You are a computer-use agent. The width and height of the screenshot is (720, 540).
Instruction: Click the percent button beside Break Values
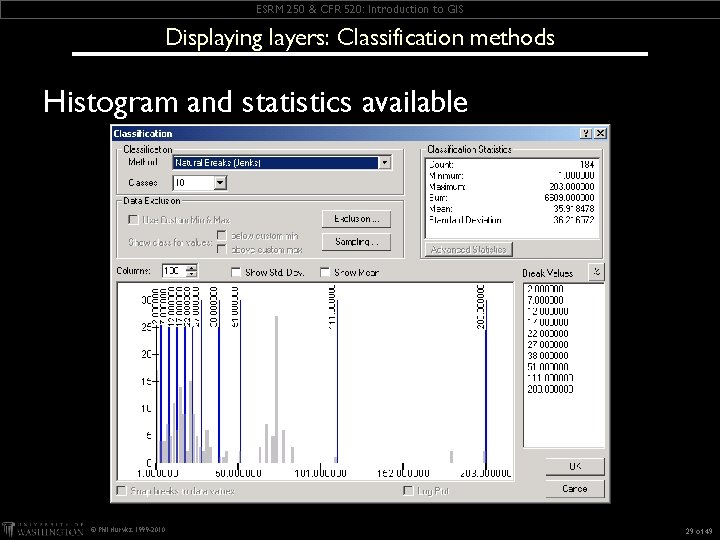(596, 271)
